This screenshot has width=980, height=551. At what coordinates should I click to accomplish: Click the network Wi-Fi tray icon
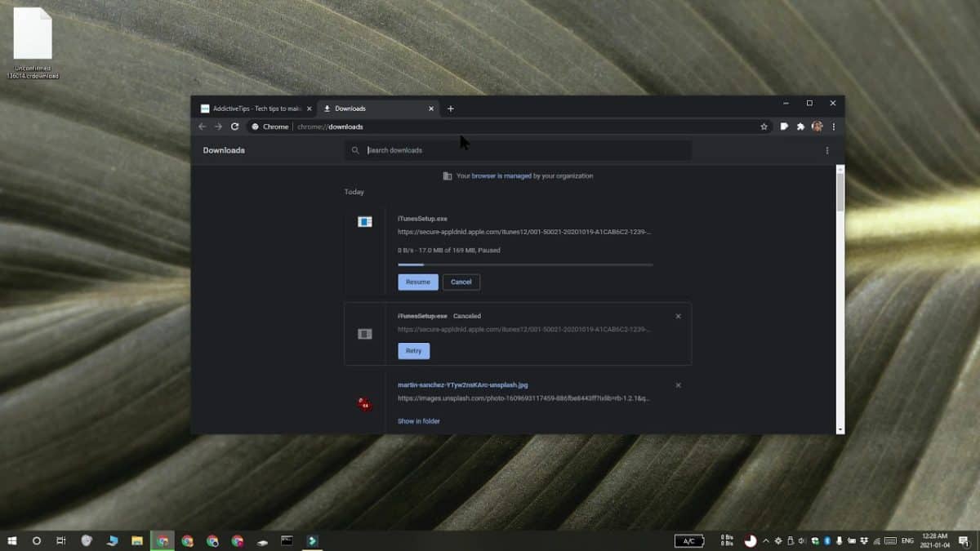coord(875,540)
